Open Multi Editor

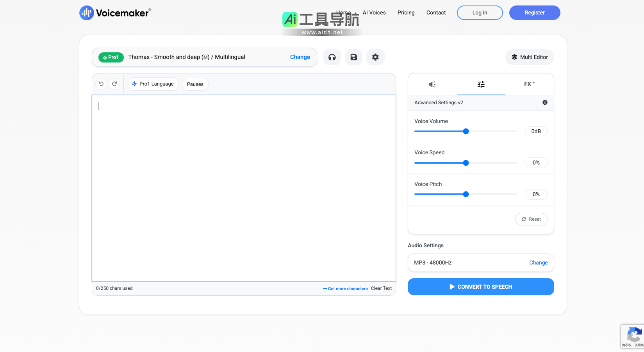pos(530,57)
